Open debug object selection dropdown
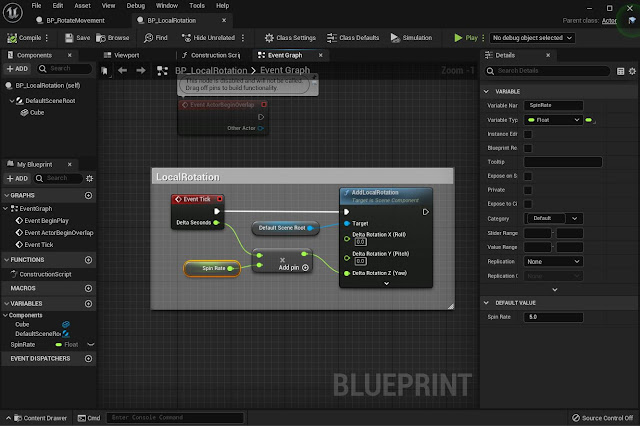Screen dimensions: 640x426 (532, 38)
